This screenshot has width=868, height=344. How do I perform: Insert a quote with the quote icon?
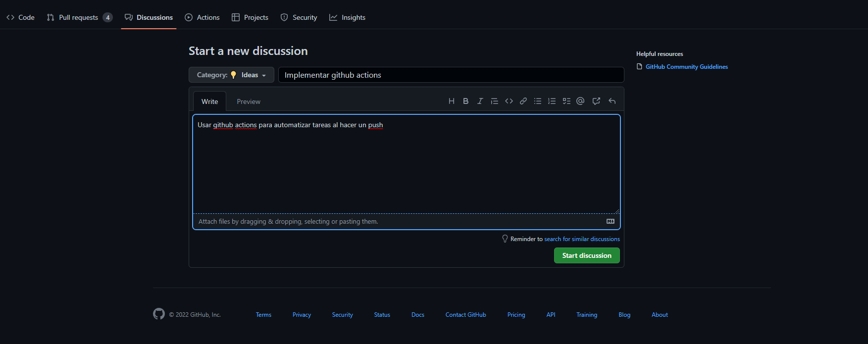494,101
